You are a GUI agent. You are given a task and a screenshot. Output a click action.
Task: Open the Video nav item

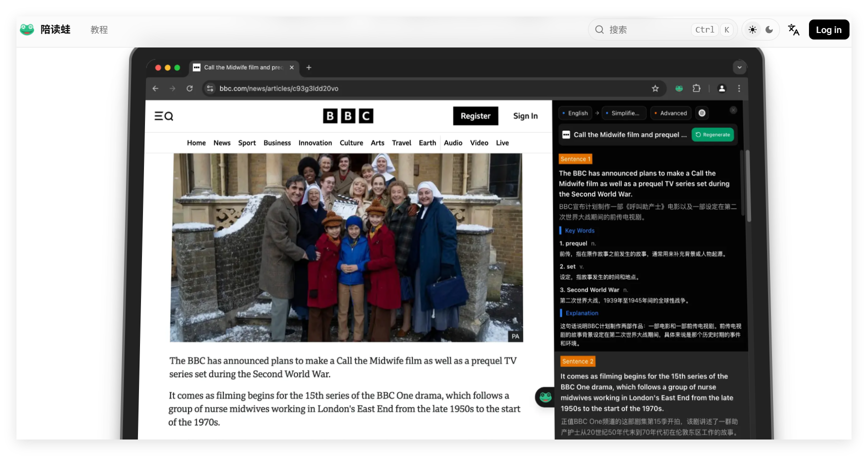(x=479, y=143)
